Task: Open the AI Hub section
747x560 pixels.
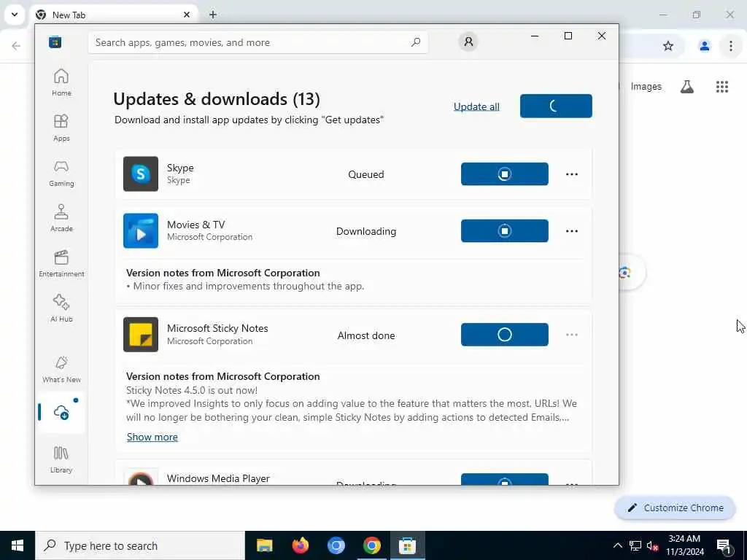Action: (x=61, y=308)
